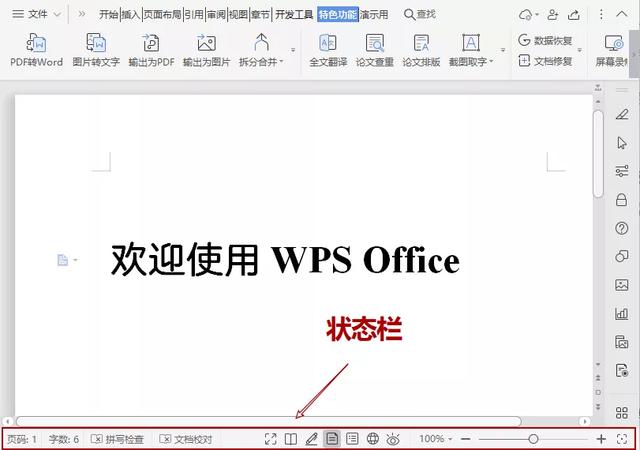Open the 引用 tab
This screenshot has height=450, width=640.
(x=194, y=15)
